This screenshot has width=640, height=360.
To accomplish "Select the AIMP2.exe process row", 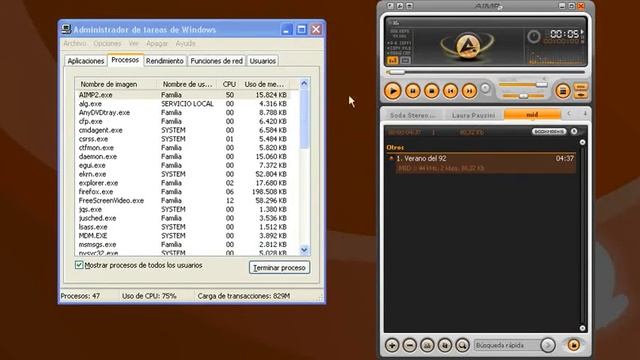I will [x=183, y=95].
